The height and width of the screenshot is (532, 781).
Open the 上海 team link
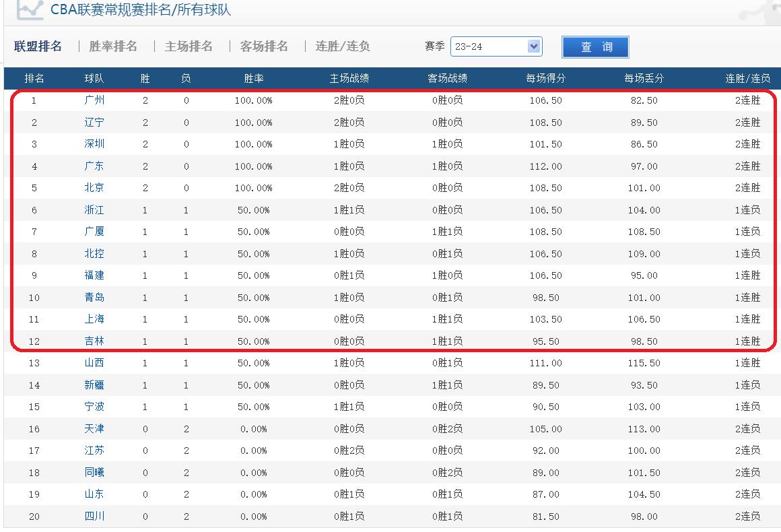[94, 319]
